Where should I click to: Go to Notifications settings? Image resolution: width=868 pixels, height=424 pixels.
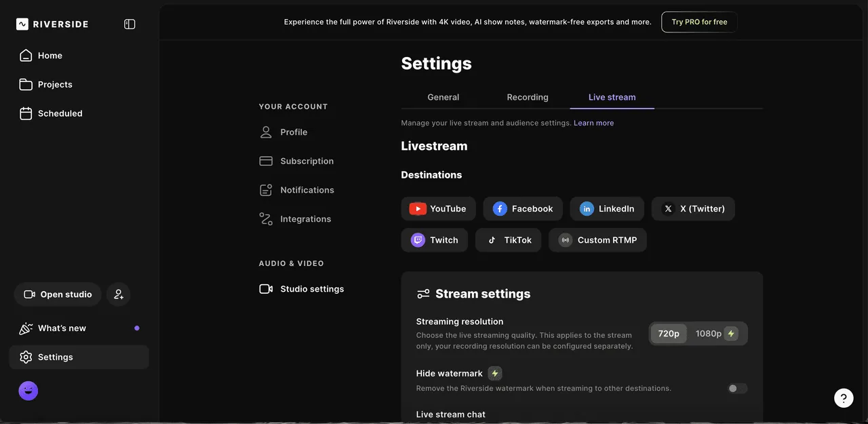pos(297,190)
